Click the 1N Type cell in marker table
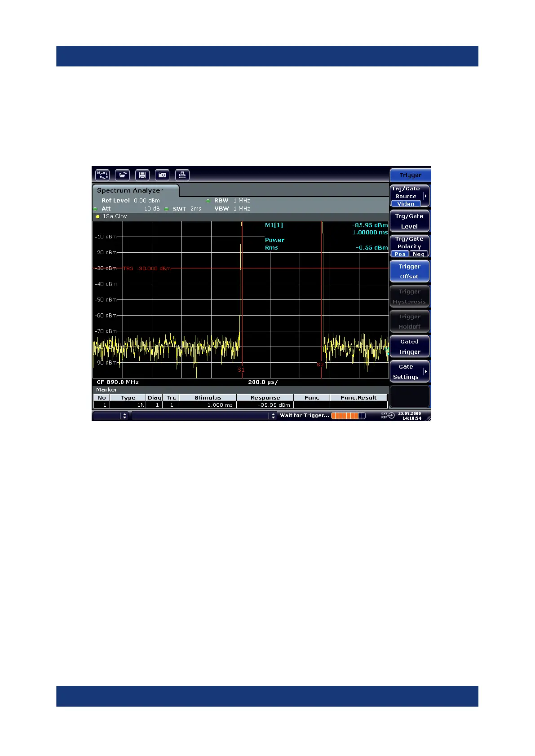The height and width of the screenshot is (756, 535). [128, 405]
